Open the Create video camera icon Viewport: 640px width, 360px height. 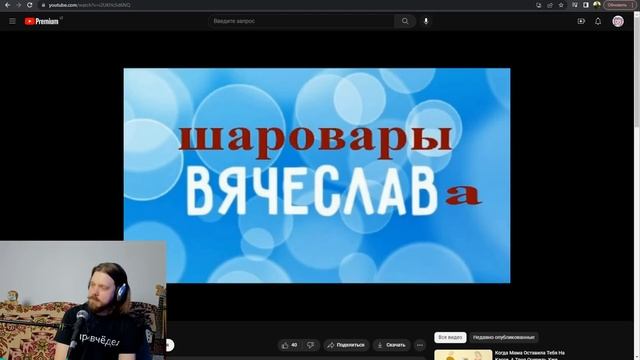[x=581, y=21]
